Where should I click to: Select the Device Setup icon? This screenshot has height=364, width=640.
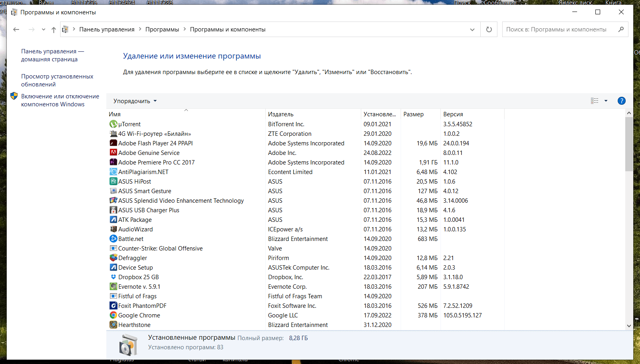pos(114,268)
